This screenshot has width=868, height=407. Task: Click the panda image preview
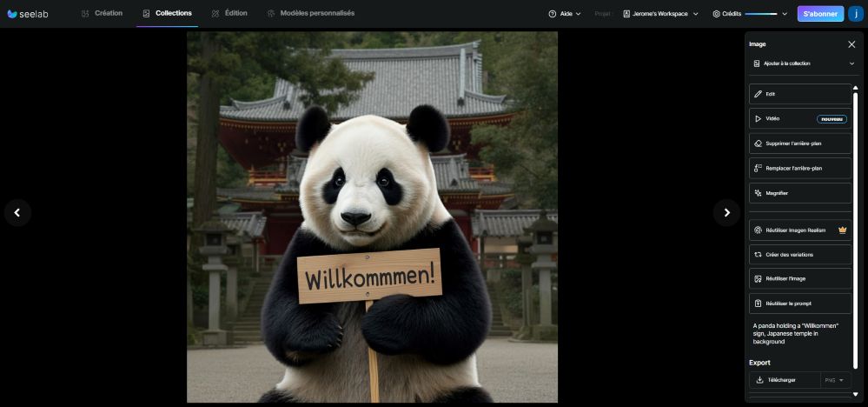[x=372, y=217]
